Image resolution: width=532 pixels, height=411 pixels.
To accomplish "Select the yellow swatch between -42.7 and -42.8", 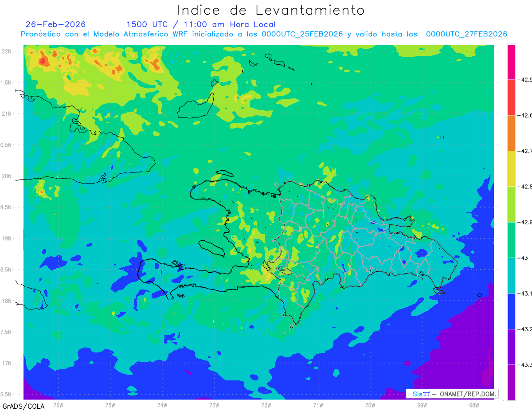I will [x=511, y=168].
